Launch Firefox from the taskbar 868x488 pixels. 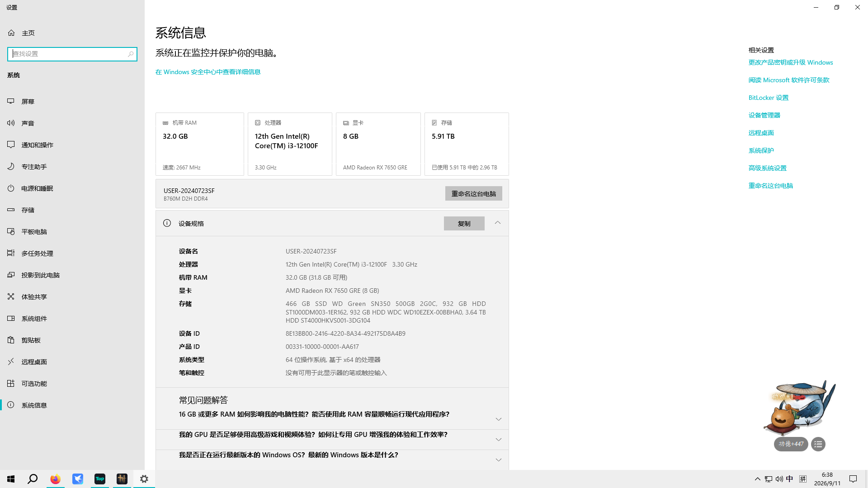click(55, 479)
